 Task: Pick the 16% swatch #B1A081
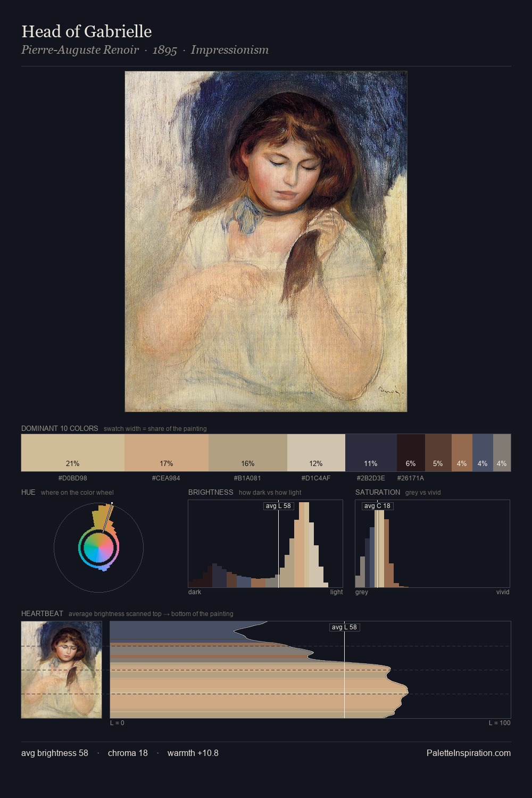pos(248,453)
